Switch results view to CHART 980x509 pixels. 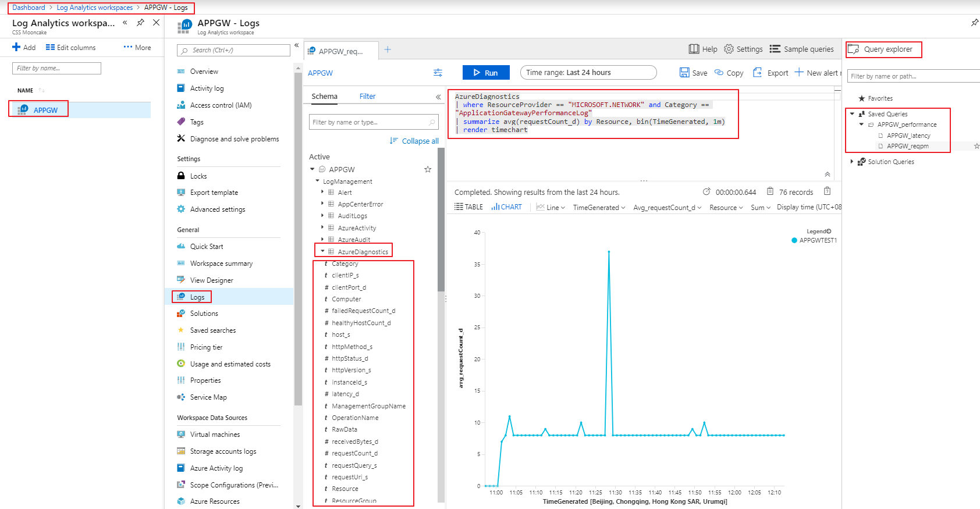(x=506, y=207)
